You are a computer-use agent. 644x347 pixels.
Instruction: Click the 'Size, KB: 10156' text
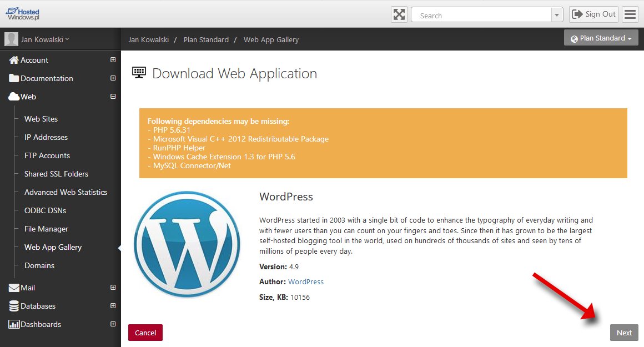tap(284, 298)
